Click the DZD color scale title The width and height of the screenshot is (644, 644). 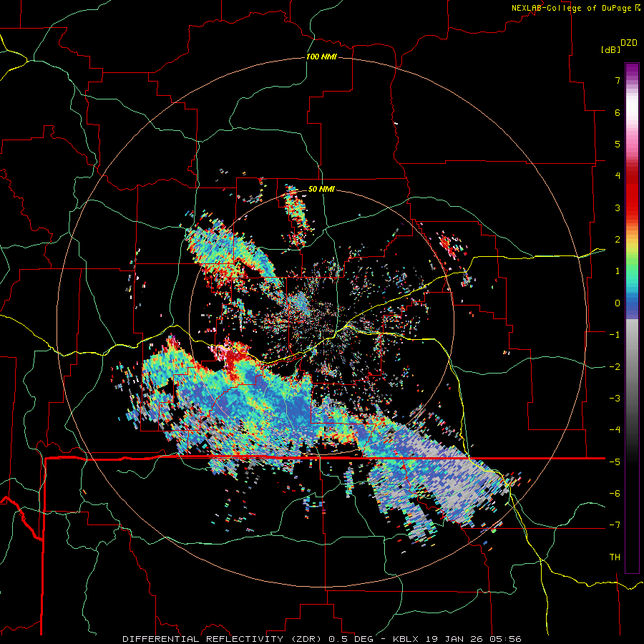coord(629,43)
